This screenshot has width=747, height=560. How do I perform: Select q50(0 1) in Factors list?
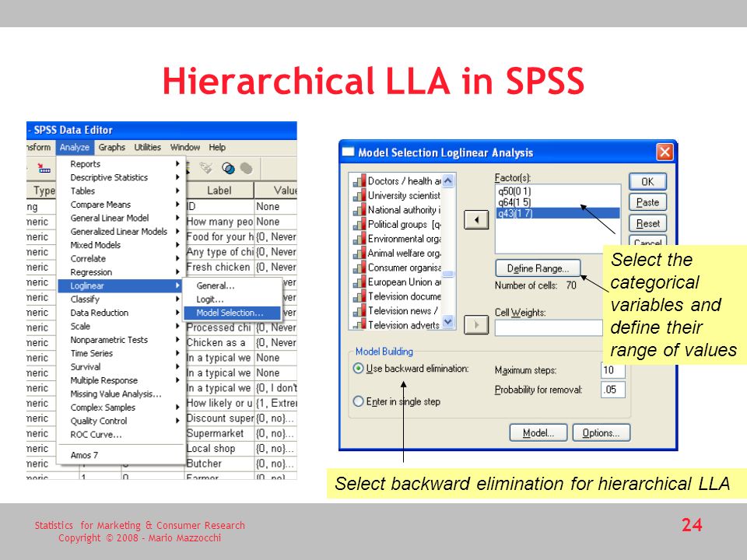click(514, 191)
